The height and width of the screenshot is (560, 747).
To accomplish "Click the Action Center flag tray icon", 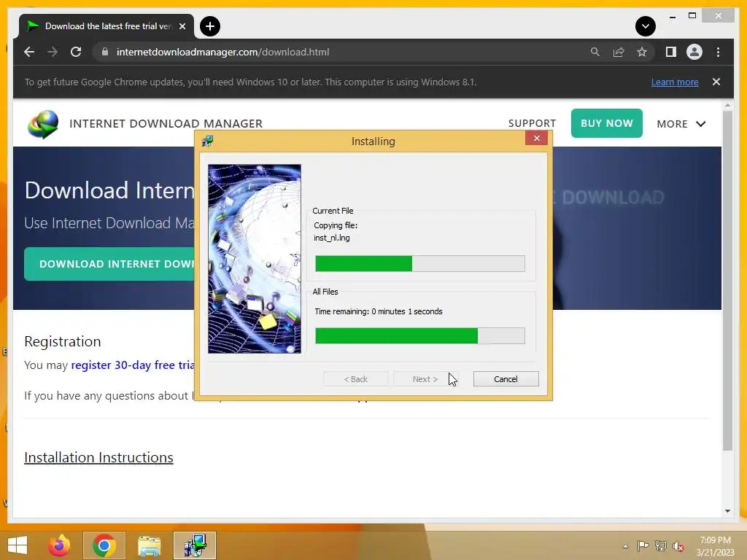I will pos(643,545).
